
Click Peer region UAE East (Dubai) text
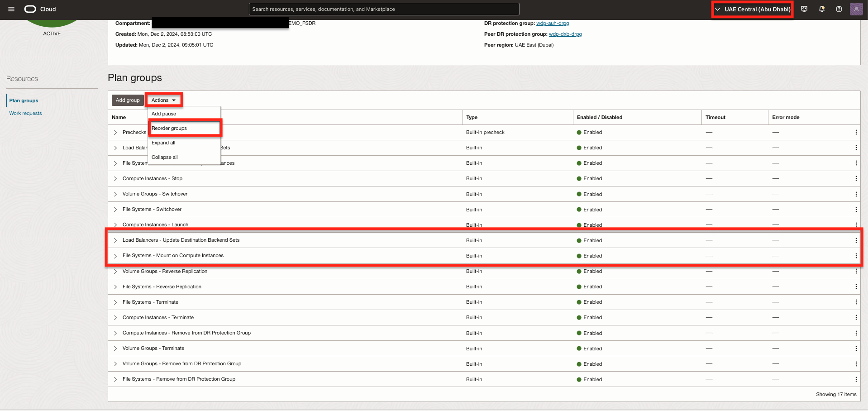coord(519,45)
